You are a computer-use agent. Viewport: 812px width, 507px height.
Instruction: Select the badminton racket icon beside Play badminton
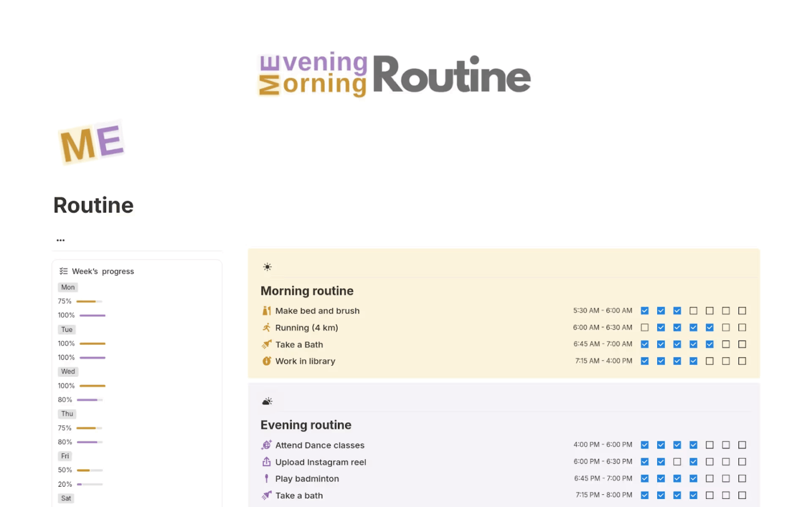pyautogui.click(x=266, y=479)
